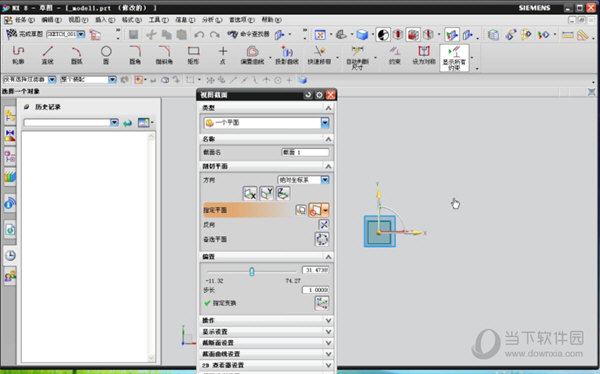The image size is (600, 374).
Task: Click the offset slider handle
Action: [251, 271]
